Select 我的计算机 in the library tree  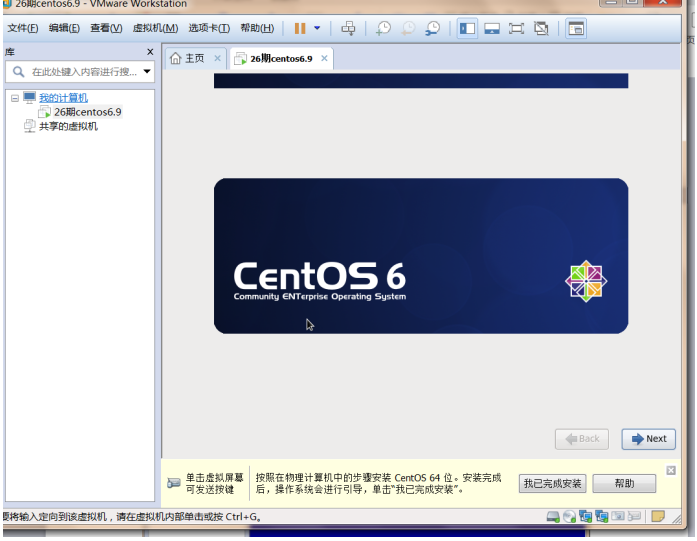click(x=63, y=98)
